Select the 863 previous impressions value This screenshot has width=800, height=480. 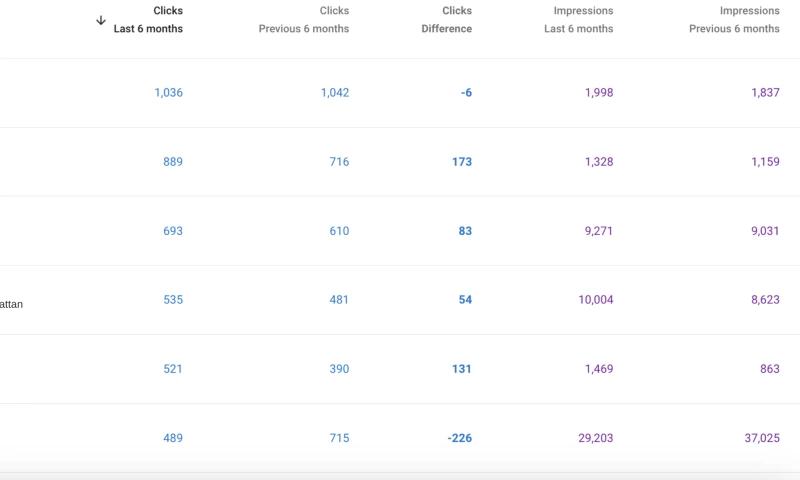pyautogui.click(x=769, y=369)
